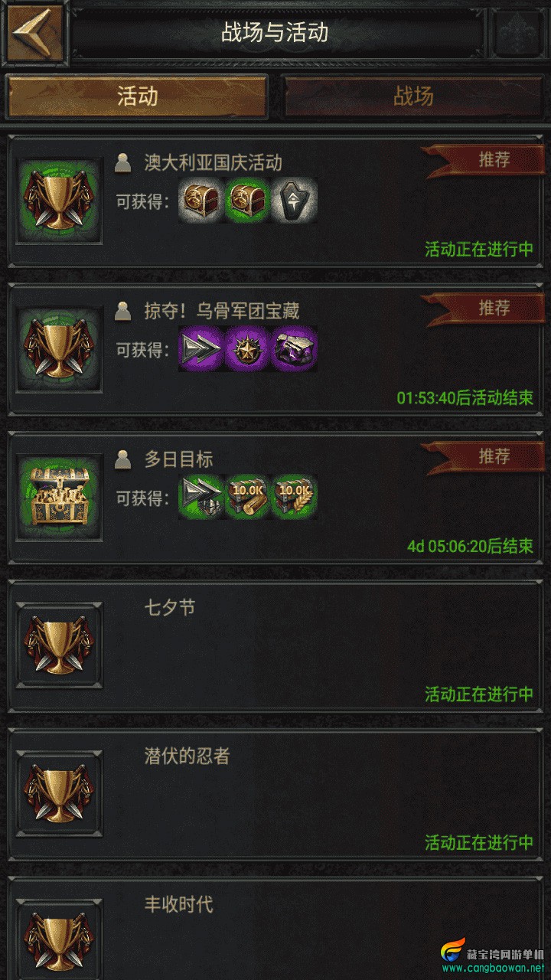Tap the purple ore rock reward
This screenshot has width=551, height=980.
coord(295,348)
